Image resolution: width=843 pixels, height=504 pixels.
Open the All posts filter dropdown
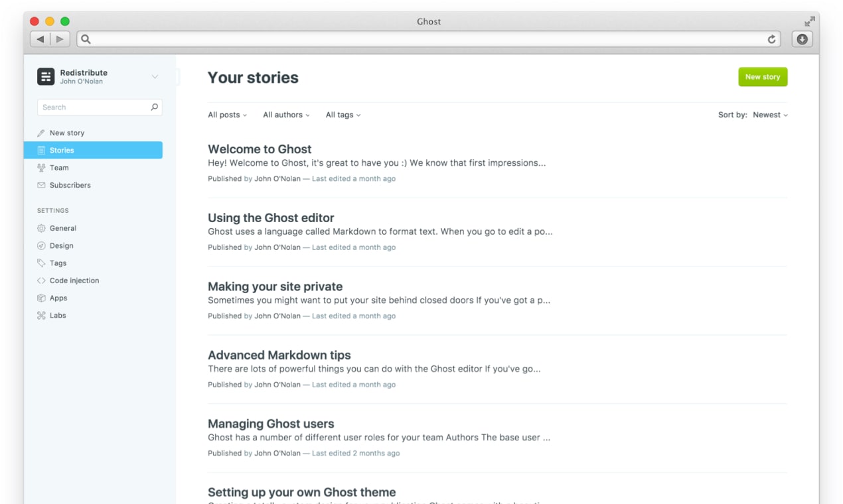[x=227, y=115]
